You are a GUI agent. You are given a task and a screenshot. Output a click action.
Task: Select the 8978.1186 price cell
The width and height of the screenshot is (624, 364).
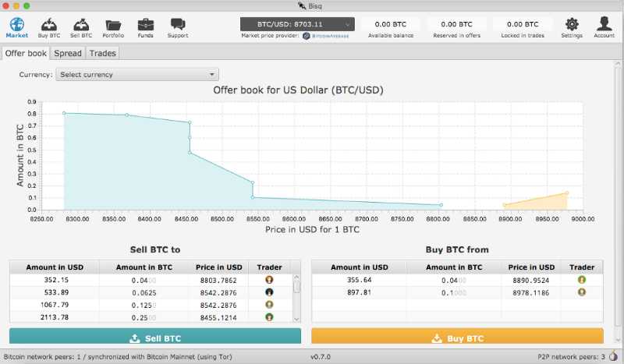[531, 292]
